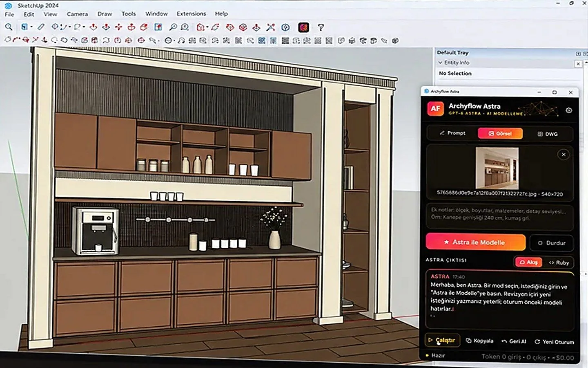This screenshot has height=368, width=588.
Task: Select the Search magnifier icon in the toolbar
Action: [x=9, y=27]
